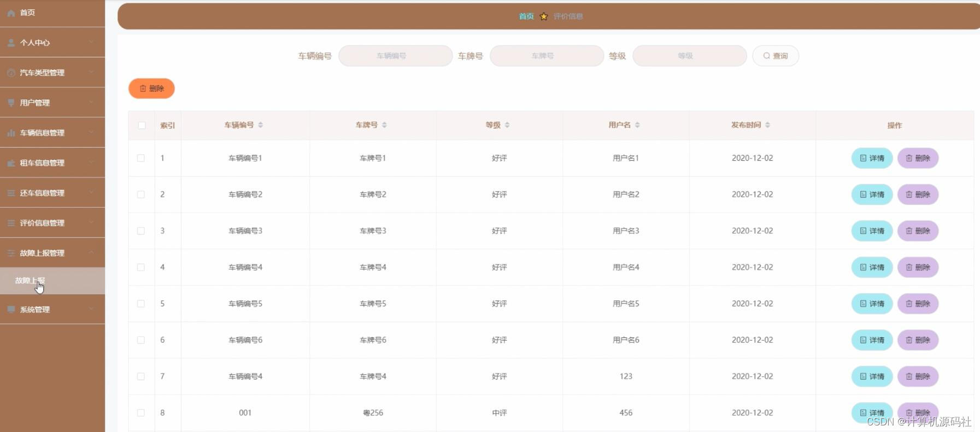
Task: Click the 评价信息 breadcrumb text
Action: click(568, 16)
